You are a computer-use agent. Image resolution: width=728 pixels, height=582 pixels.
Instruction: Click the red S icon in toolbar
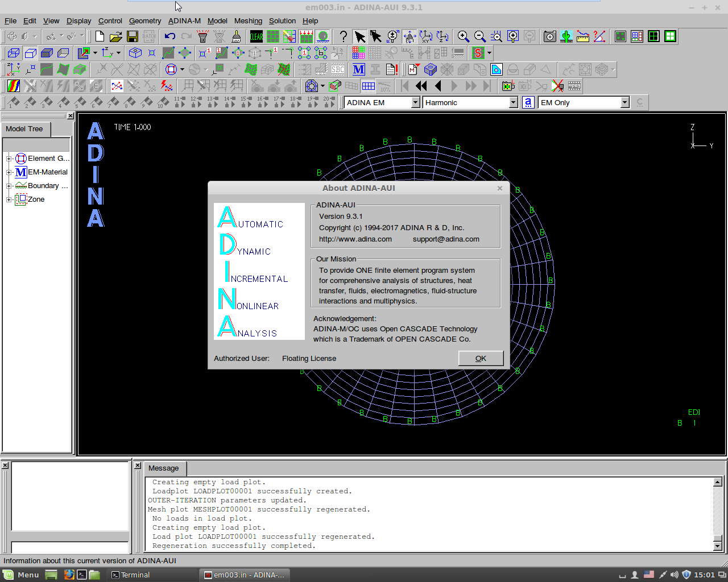tap(478, 53)
